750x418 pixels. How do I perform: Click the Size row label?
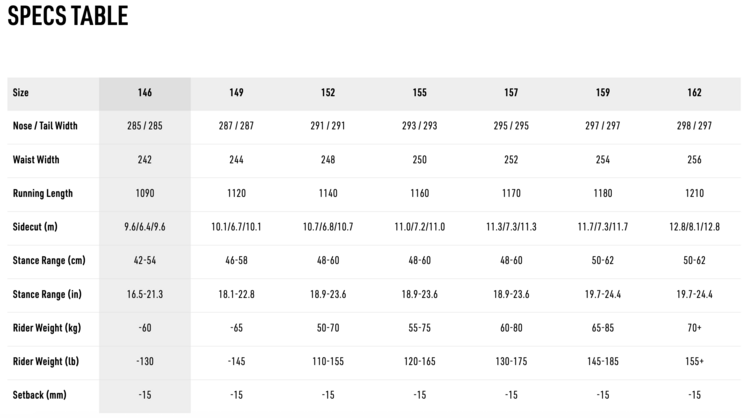click(21, 93)
